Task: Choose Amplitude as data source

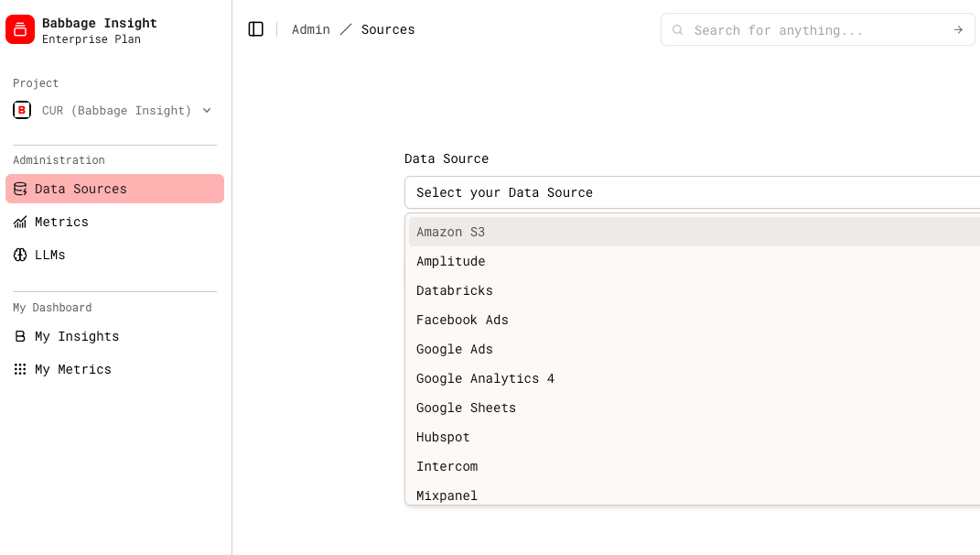Action: point(695,262)
